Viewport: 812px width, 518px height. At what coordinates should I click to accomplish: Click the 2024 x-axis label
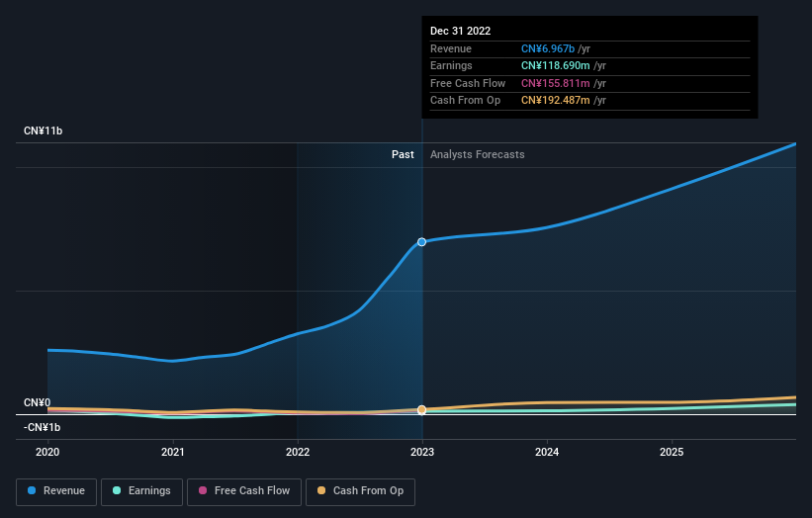(x=547, y=452)
